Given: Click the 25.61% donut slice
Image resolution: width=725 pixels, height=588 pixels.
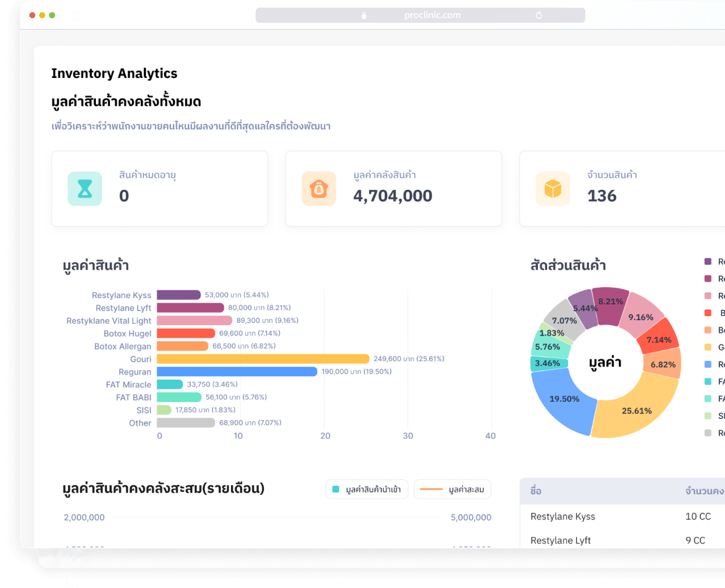Looking at the screenshot, I should click(x=637, y=411).
